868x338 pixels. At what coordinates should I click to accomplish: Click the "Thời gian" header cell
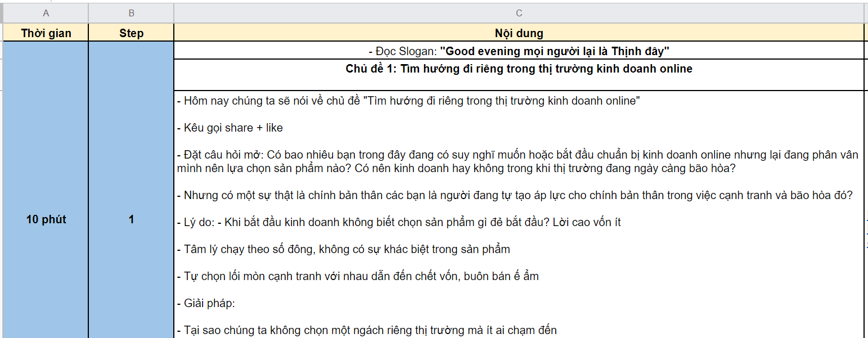(x=46, y=33)
